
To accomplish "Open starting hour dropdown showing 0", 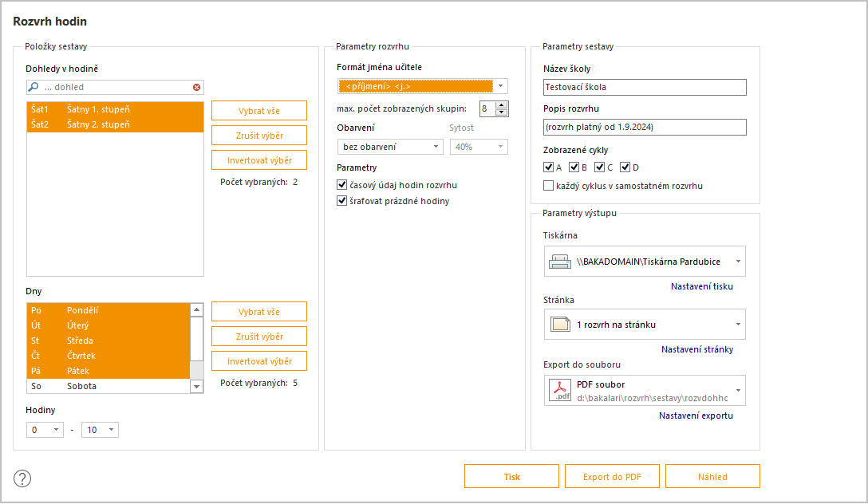I will [x=45, y=430].
